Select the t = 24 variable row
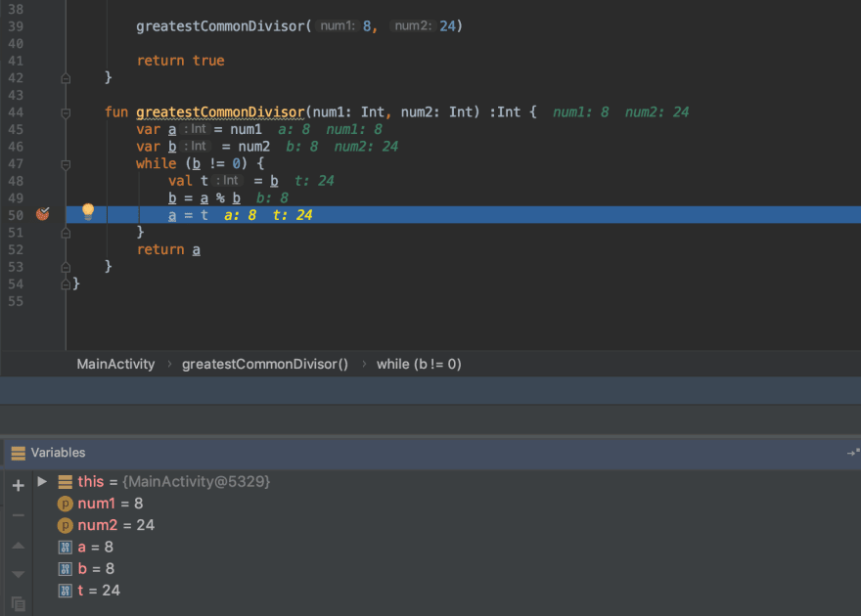 [89, 591]
